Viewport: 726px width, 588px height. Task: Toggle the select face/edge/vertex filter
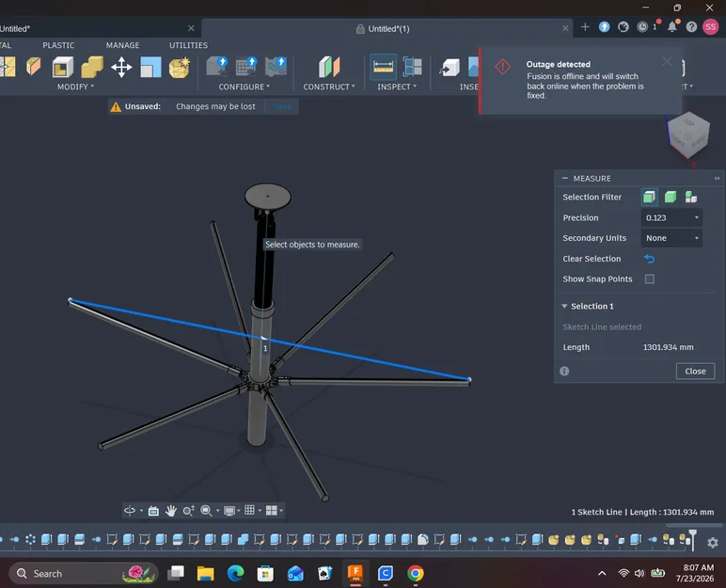coord(649,197)
